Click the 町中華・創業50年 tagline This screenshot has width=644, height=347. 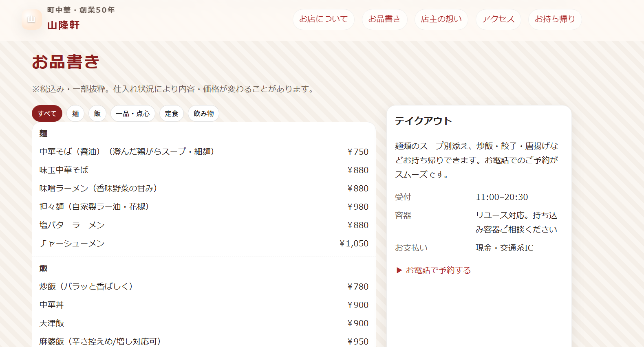point(81,10)
